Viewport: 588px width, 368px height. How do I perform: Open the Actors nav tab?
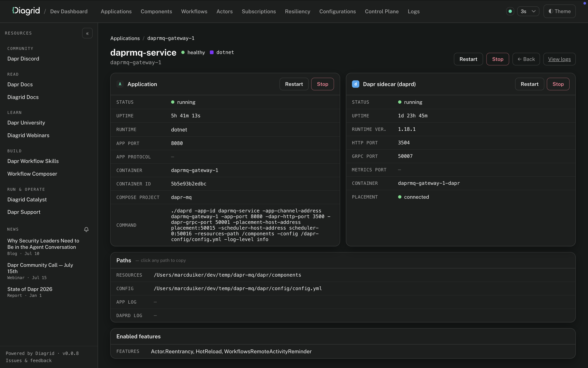click(225, 11)
